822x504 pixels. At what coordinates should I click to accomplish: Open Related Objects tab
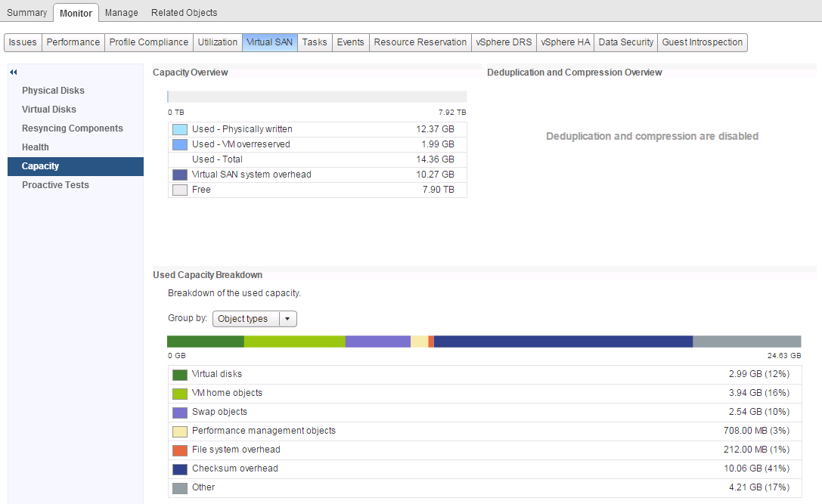click(x=184, y=13)
